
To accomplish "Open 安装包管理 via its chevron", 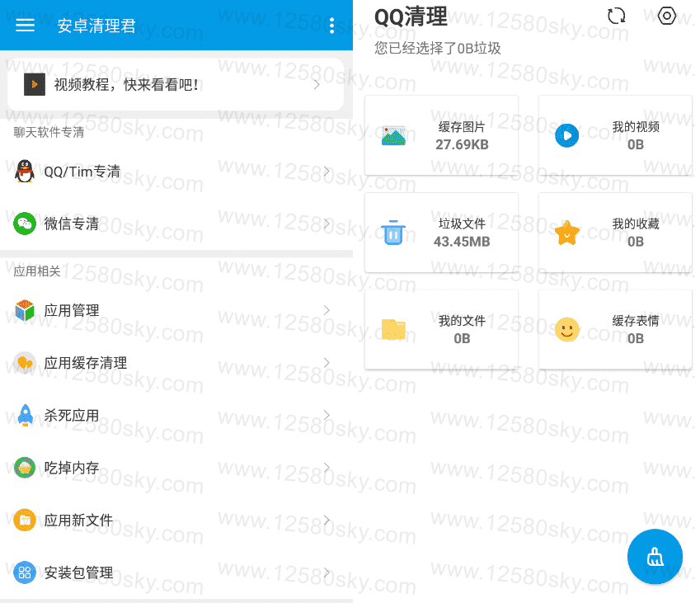I will (327, 572).
